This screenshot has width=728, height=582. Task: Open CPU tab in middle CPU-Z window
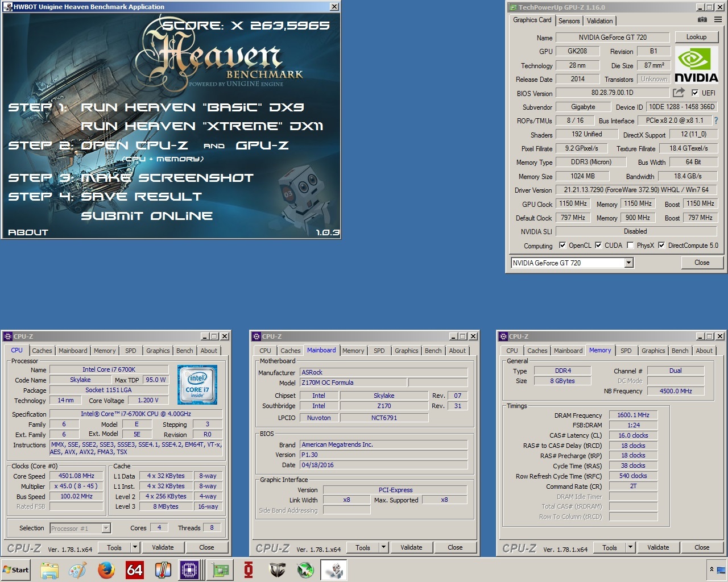265,351
